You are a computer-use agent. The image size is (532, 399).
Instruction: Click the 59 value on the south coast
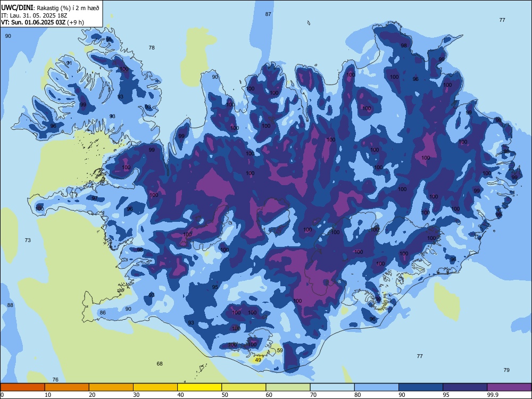[280, 351]
